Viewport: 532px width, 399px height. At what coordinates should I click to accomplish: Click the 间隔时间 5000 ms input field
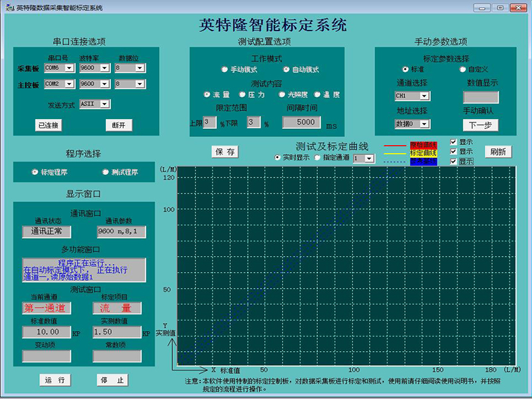click(301, 122)
